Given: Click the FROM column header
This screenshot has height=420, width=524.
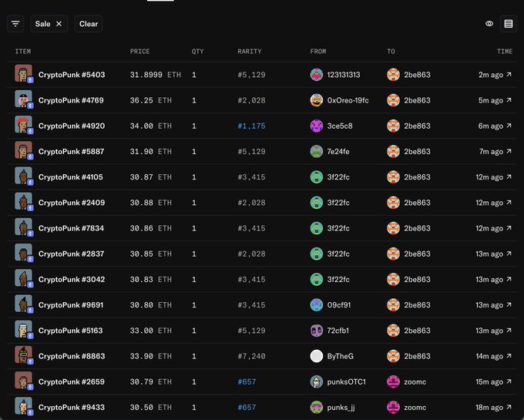Looking at the screenshot, I should click(318, 52).
